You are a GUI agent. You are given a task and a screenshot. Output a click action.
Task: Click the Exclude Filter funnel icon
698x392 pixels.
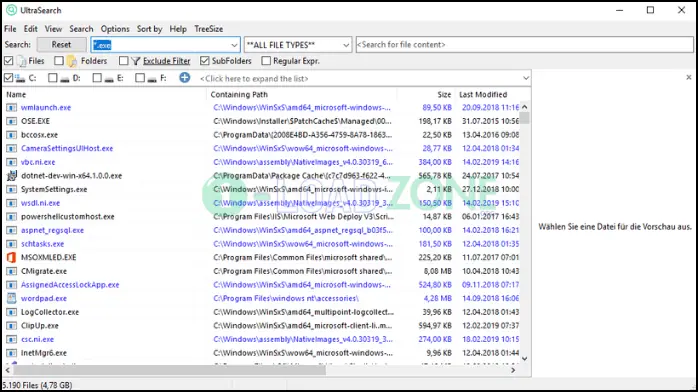point(136,61)
